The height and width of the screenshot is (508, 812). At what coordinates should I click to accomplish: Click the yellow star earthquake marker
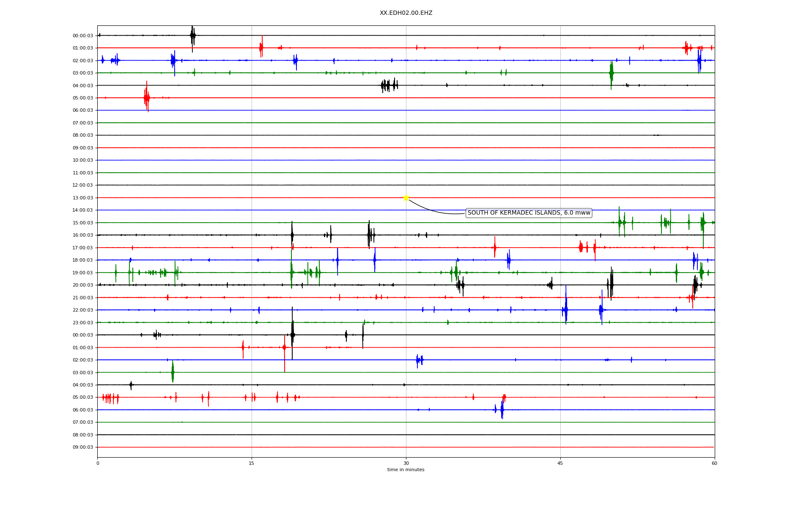point(406,198)
